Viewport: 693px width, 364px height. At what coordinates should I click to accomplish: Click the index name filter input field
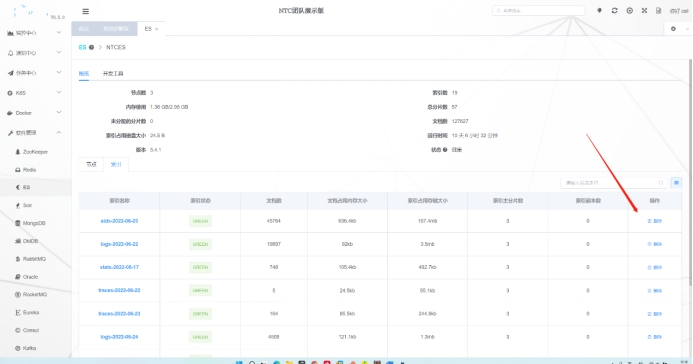(613, 182)
